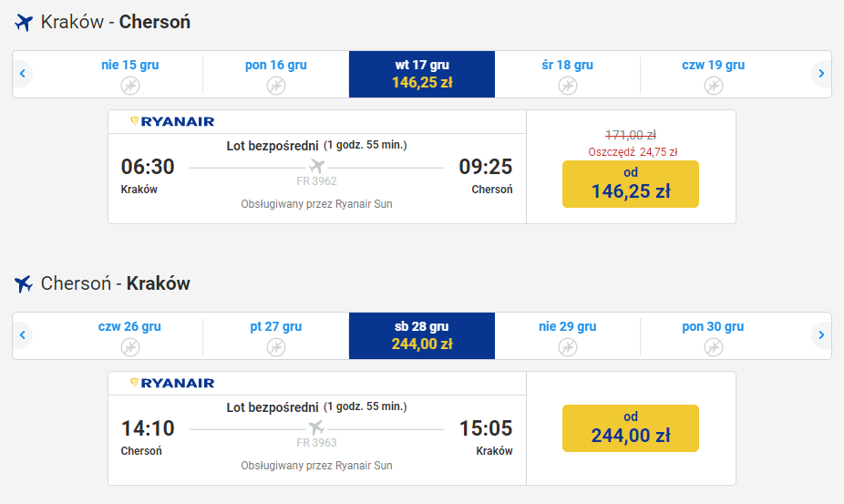The width and height of the screenshot is (844, 504).
Task: Click the no-flight icon under śr 18 gru
Action: pyautogui.click(x=567, y=86)
